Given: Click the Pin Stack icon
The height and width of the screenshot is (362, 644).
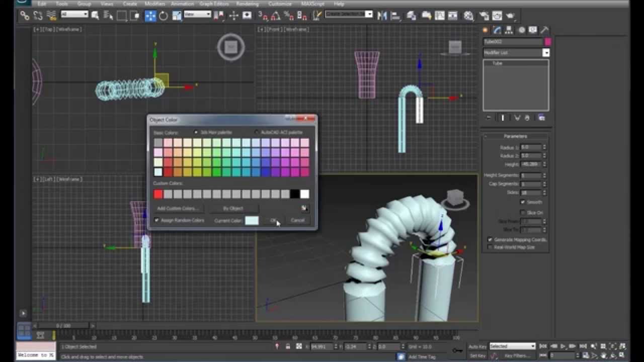Looking at the screenshot, I should click(489, 118).
